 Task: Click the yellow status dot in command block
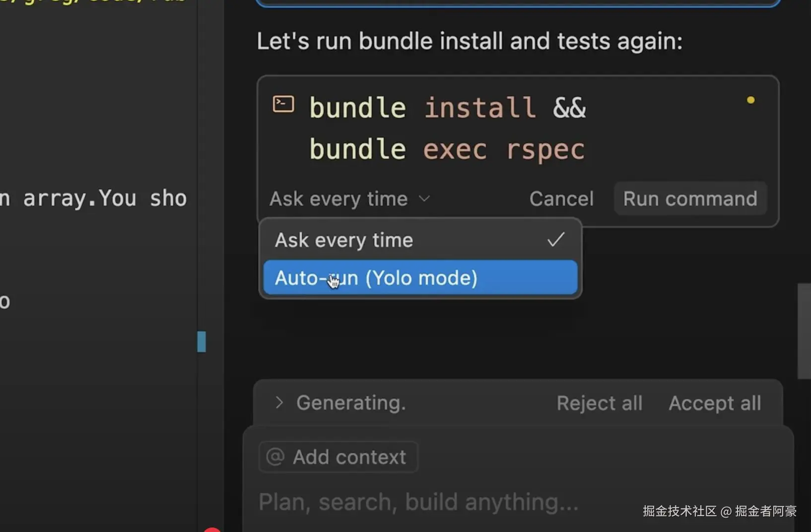750,100
